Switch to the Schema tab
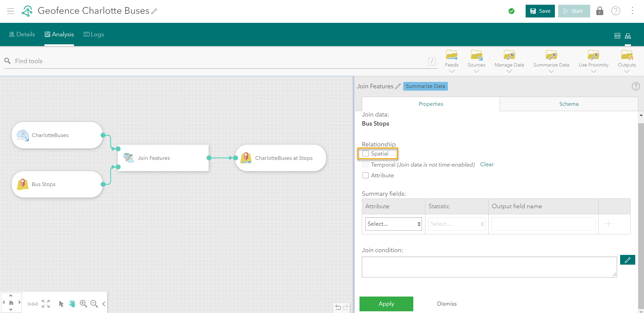This screenshot has width=644, height=313. coord(569,104)
